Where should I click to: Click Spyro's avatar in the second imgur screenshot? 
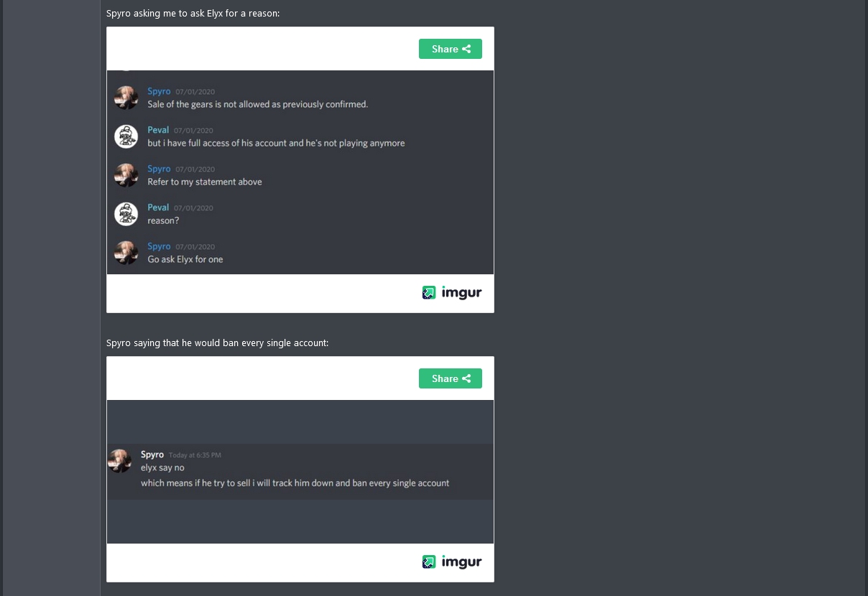point(119,461)
